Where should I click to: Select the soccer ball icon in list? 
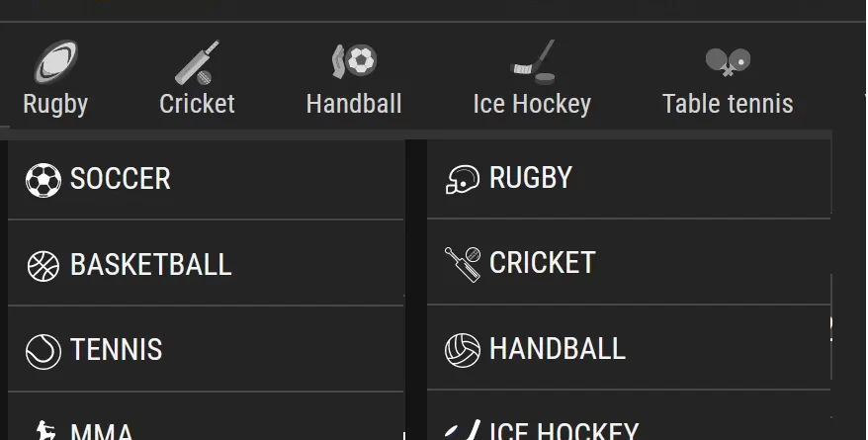43,180
